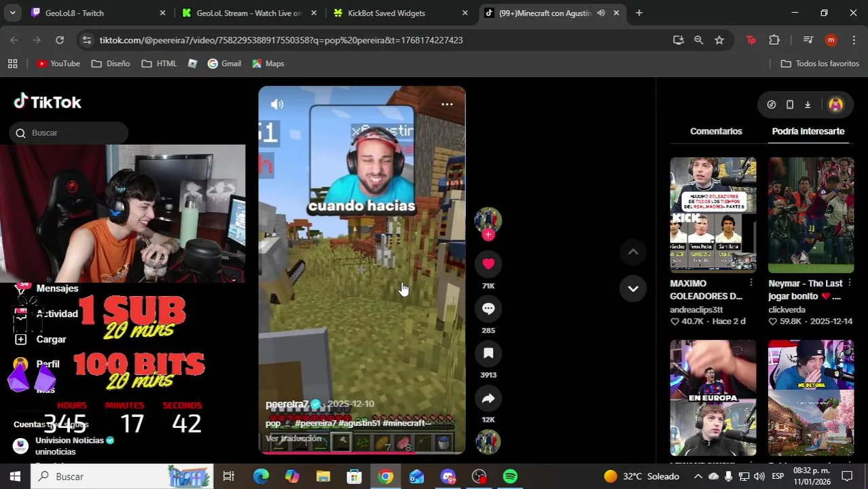Mute the TikTok tab via tab speaker icon
The height and width of the screenshot is (489, 868).
coord(601,13)
